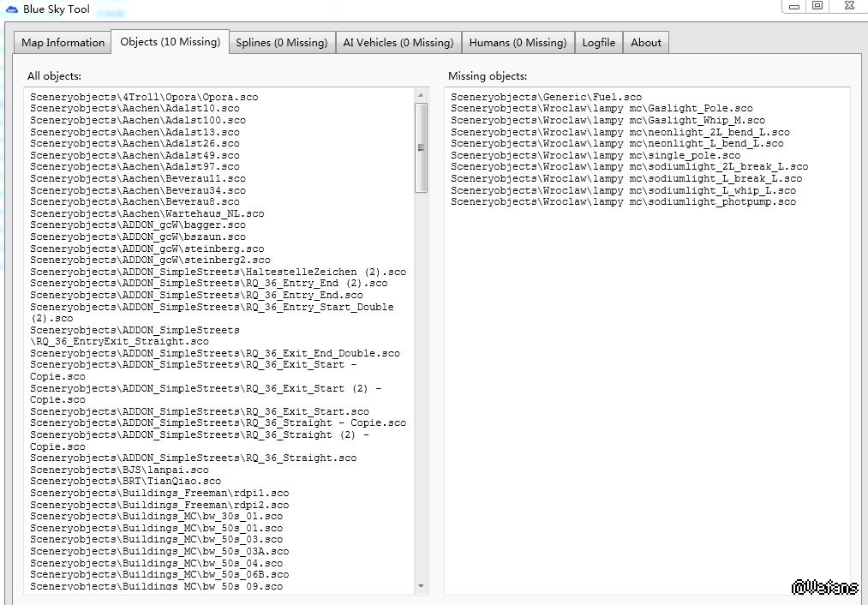
Task: Select Aachen\Adalst13.sco list entry
Action: (x=135, y=132)
